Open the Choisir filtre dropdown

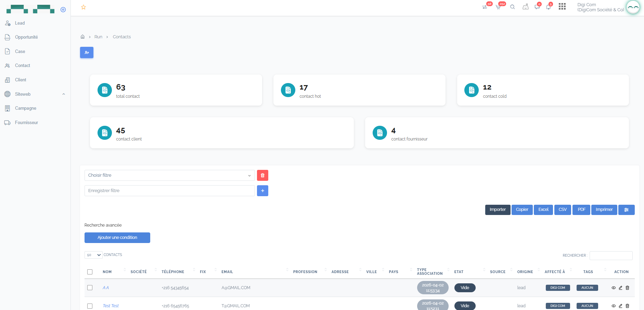pos(170,175)
